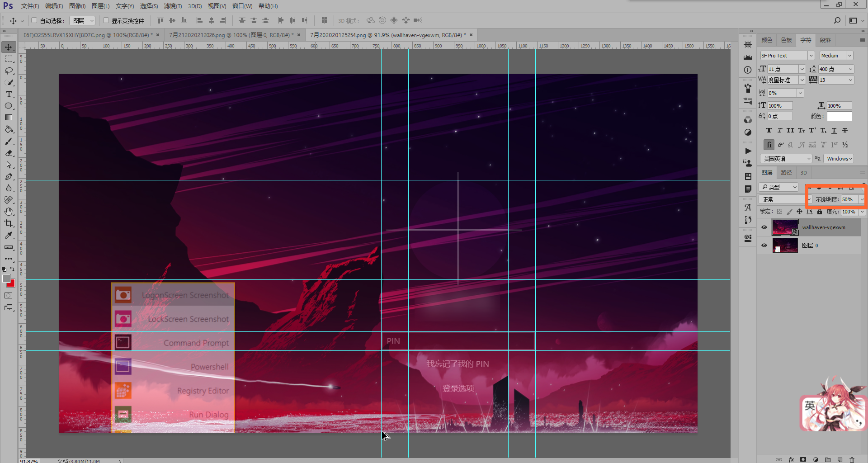Viewport: 868px width, 463px height.
Task: Select the Ruler tool
Action: 9,247
